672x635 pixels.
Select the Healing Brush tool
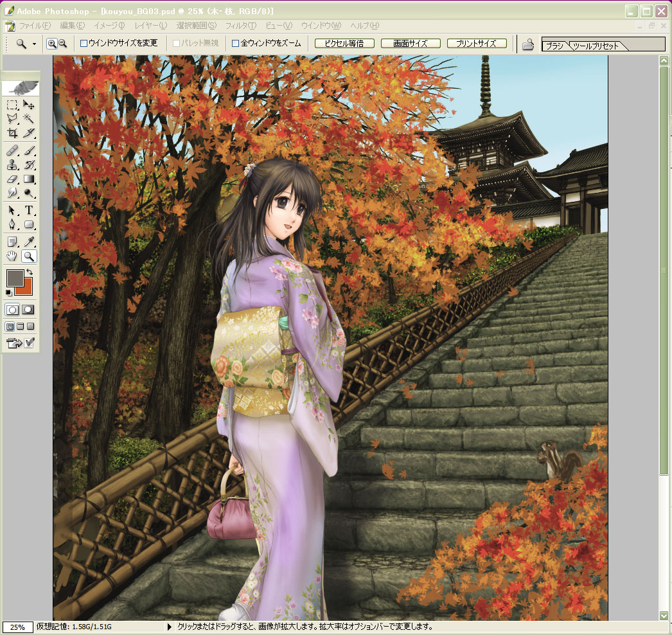(x=12, y=150)
